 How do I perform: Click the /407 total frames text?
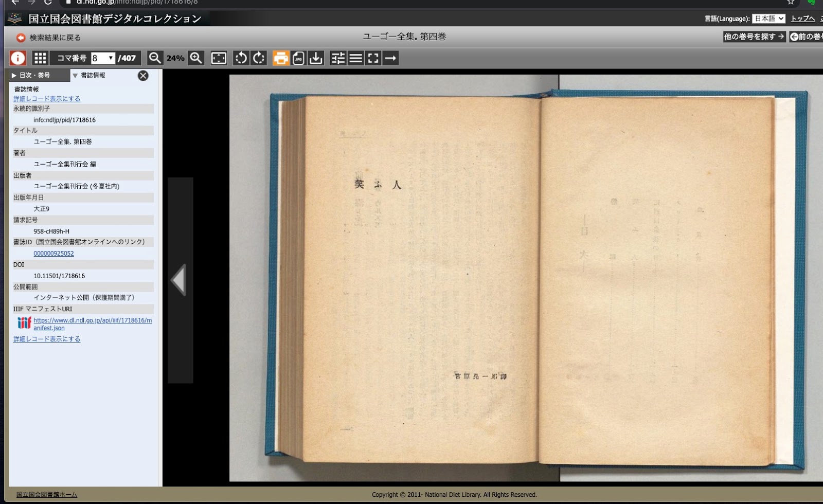coord(127,58)
